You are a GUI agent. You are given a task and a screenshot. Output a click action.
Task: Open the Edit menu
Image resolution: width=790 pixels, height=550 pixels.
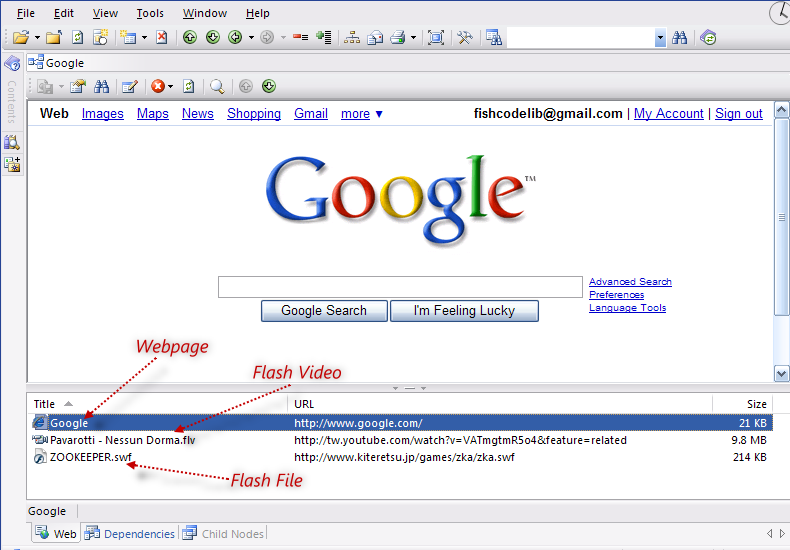pos(63,13)
